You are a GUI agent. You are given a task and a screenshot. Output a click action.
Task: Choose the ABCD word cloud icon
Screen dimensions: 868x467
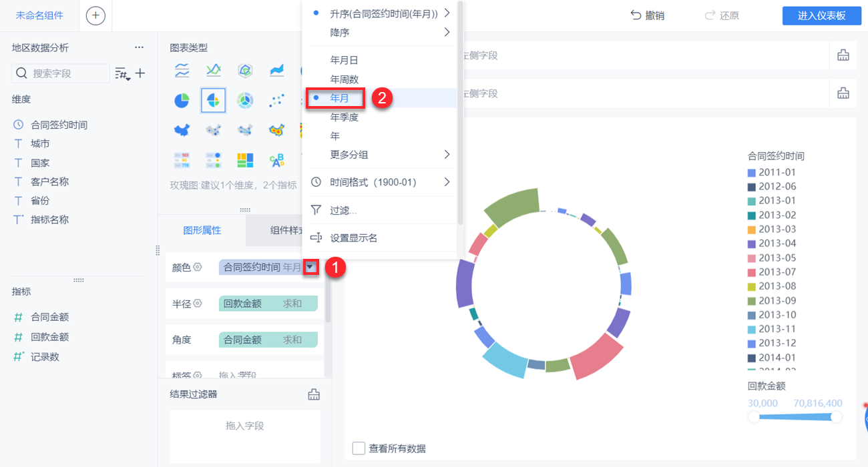point(277,160)
